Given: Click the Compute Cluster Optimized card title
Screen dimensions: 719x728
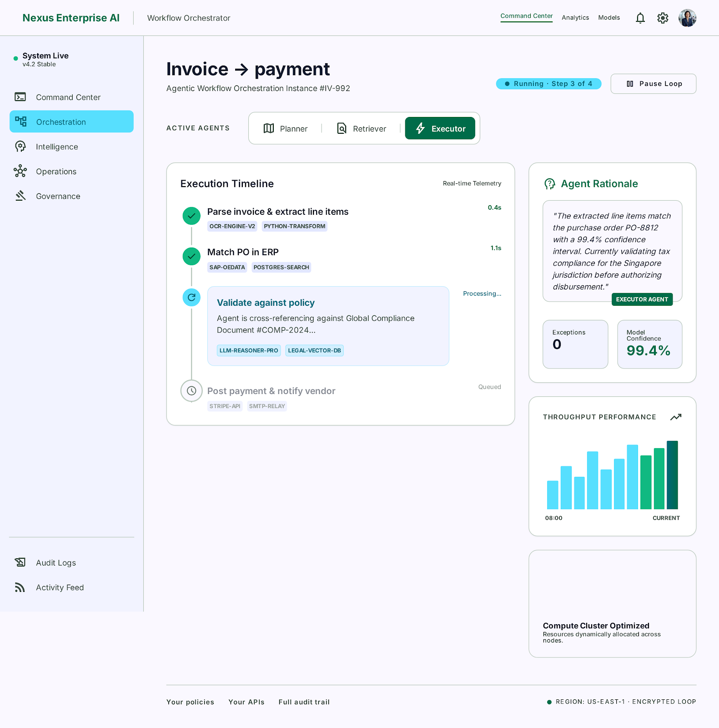Looking at the screenshot, I should pyautogui.click(x=596, y=626).
